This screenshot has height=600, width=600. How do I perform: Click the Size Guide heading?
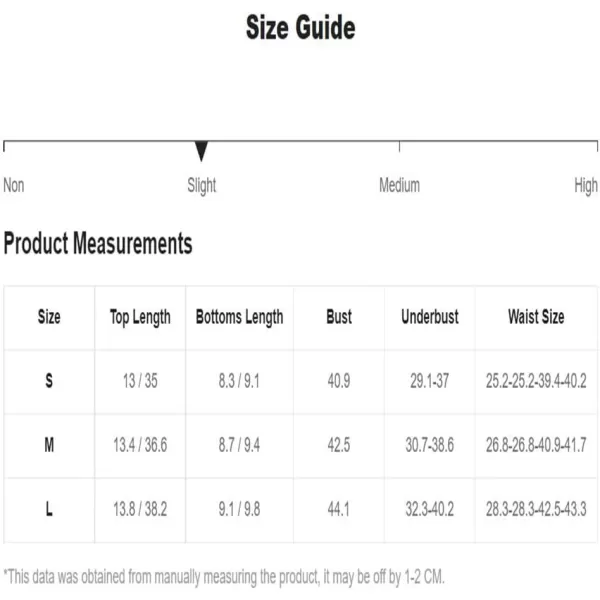(300, 28)
